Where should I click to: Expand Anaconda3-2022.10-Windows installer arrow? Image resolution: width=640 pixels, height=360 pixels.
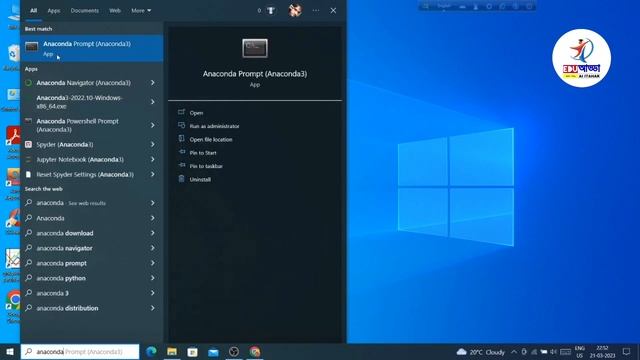(153, 102)
